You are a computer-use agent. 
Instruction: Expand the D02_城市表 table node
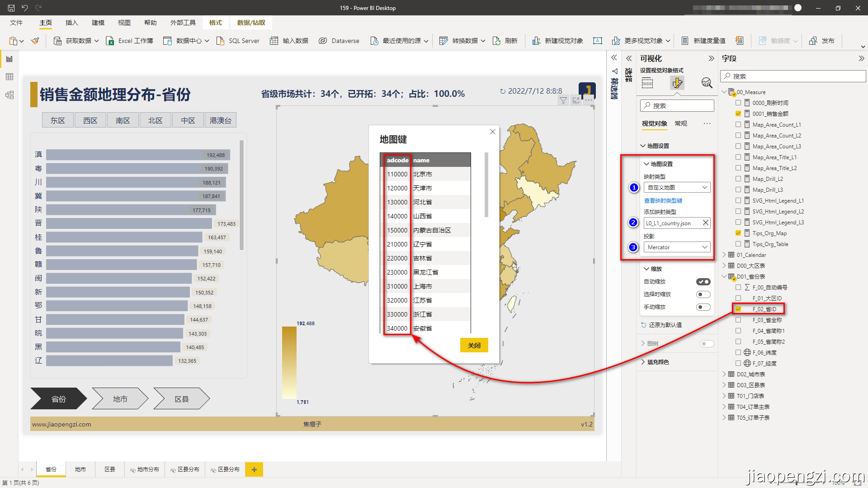point(725,374)
